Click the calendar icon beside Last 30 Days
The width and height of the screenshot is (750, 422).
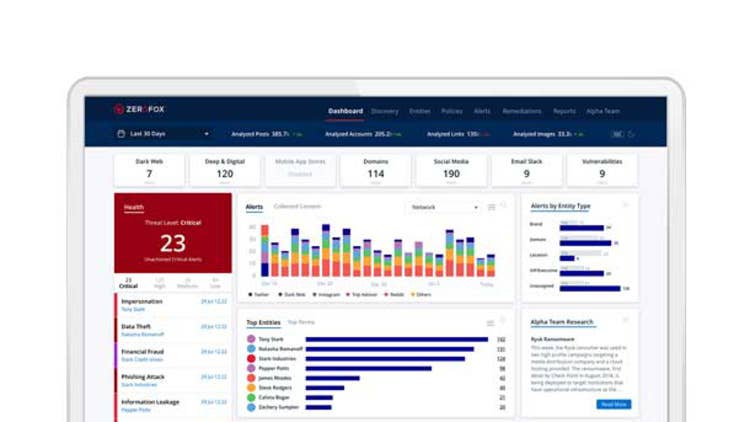click(121, 133)
